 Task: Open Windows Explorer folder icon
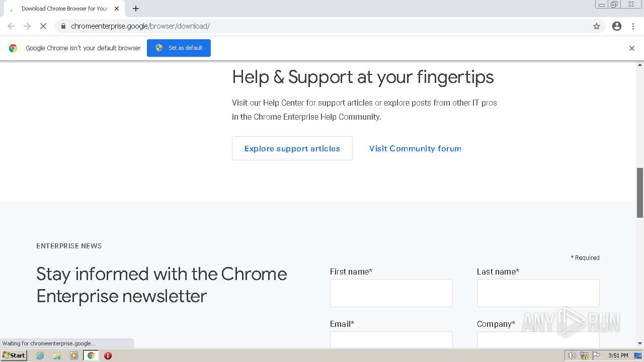(x=57, y=355)
